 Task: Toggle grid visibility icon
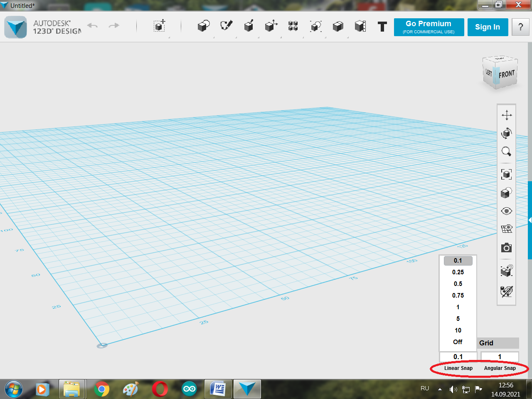pyautogui.click(x=507, y=229)
